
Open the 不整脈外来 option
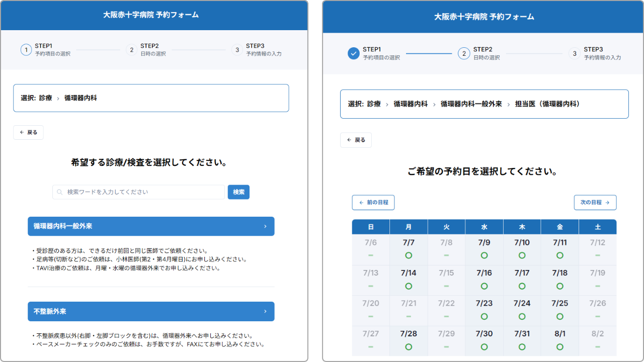151,311
